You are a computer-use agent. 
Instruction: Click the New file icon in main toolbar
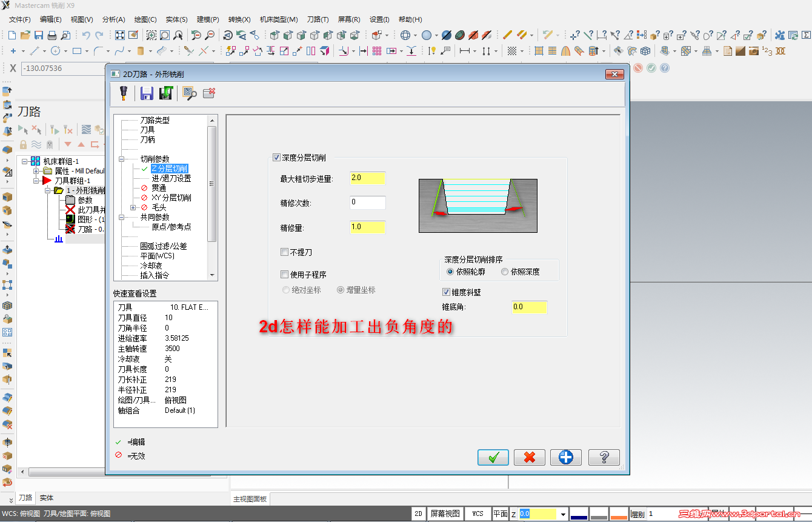pos(13,35)
